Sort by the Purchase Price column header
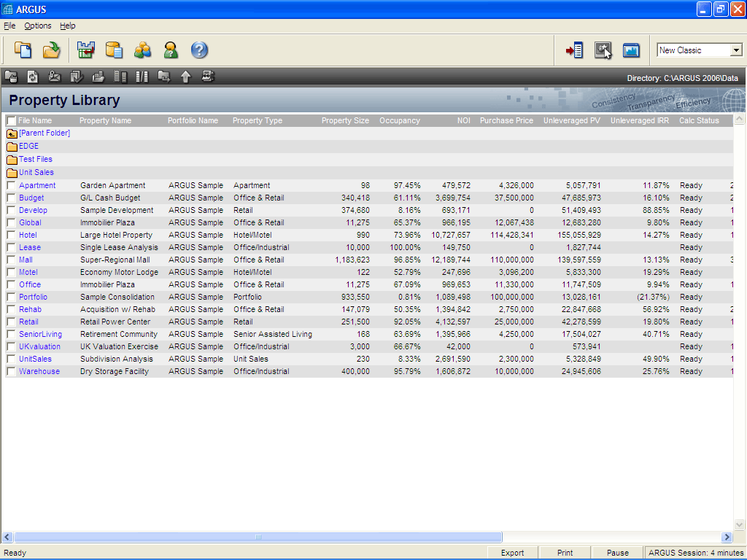 tap(506, 120)
